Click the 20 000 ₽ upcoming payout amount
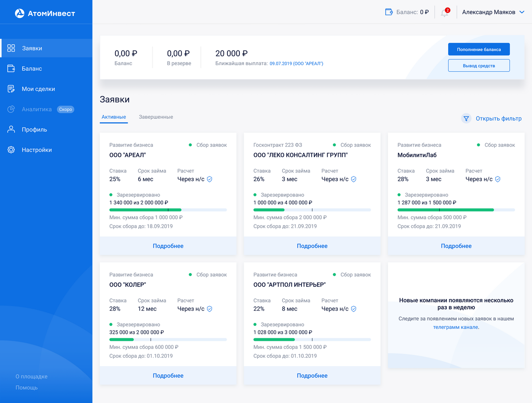 point(231,53)
